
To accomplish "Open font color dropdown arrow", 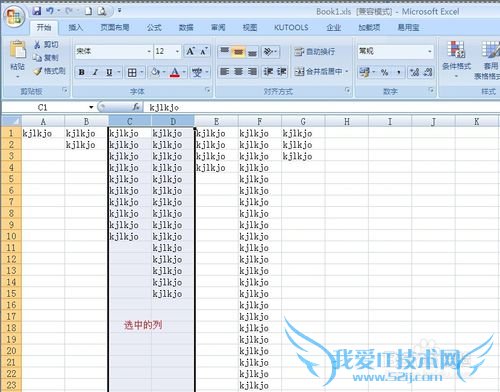I will pyautogui.click(x=184, y=72).
